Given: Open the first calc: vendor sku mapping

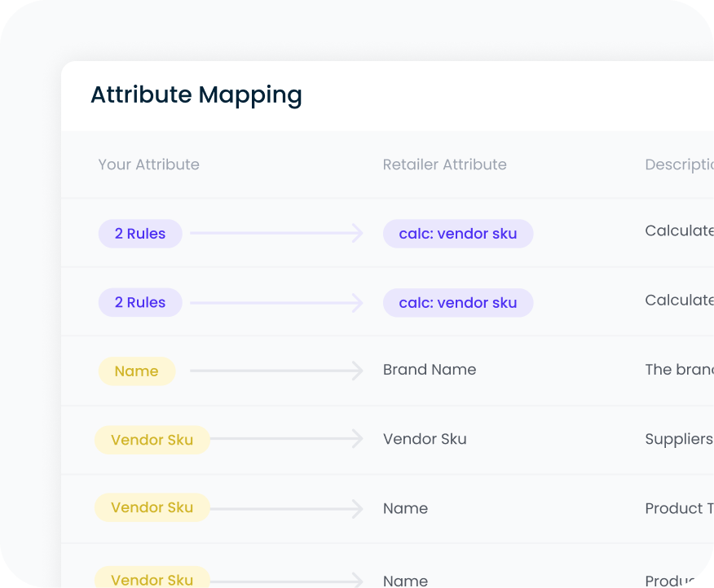Looking at the screenshot, I should coord(457,234).
